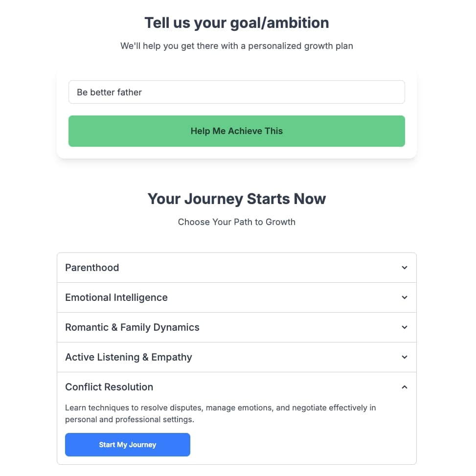Click the Emotional Intelligence chevron arrow
The image size is (476, 476).
point(404,297)
